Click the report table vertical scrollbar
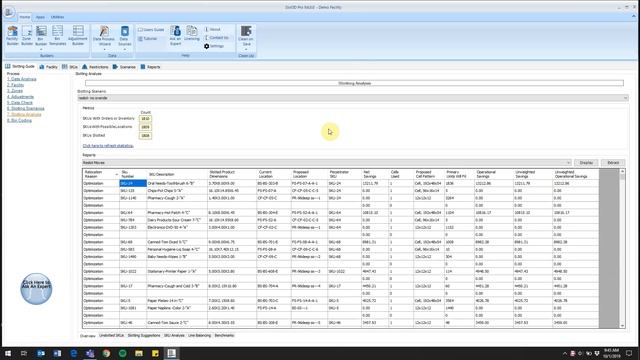This screenshot has width=640, height=360. 622,249
